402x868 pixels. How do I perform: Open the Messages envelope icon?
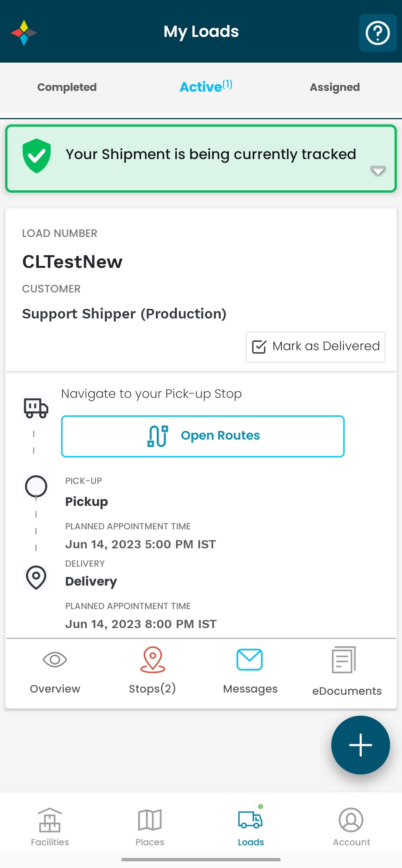click(250, 660)
